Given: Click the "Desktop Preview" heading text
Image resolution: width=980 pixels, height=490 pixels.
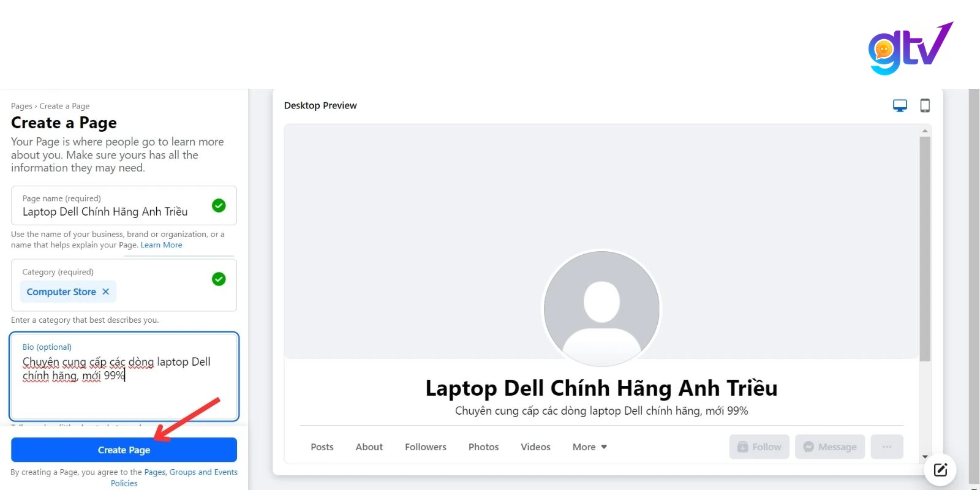Looking at the screenshot, I should (320, 105).
